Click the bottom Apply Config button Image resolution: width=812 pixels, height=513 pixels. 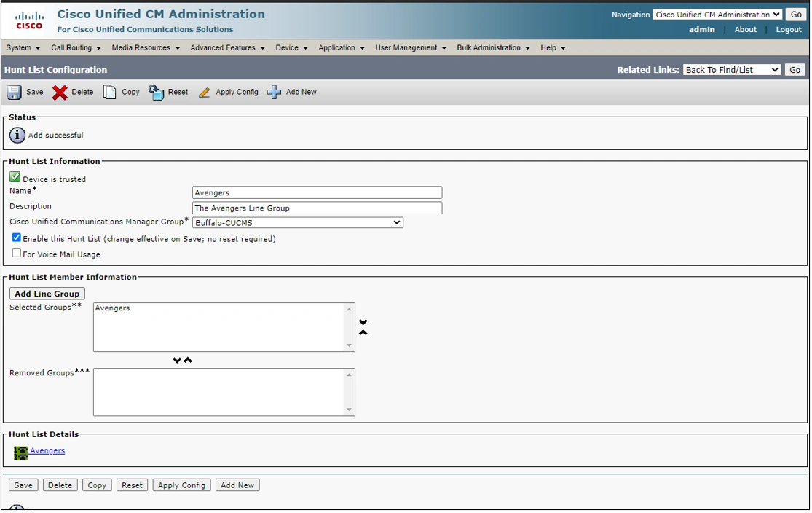coord(182,485)
